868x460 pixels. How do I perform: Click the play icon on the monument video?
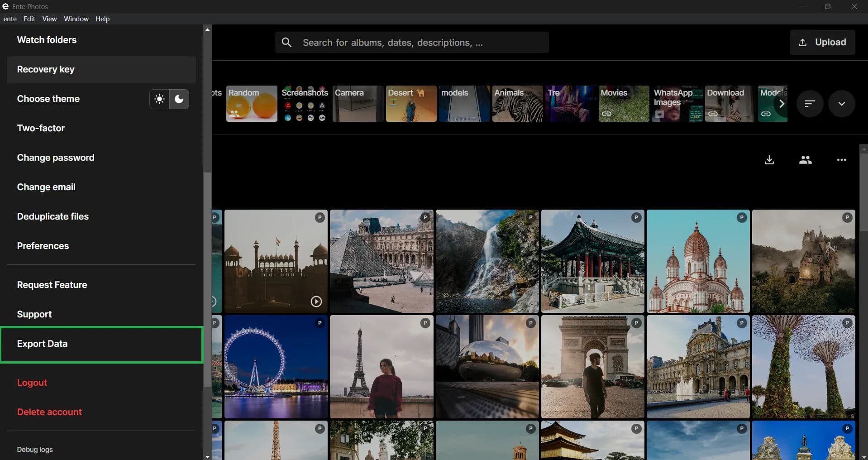click(x=316, y=302)
